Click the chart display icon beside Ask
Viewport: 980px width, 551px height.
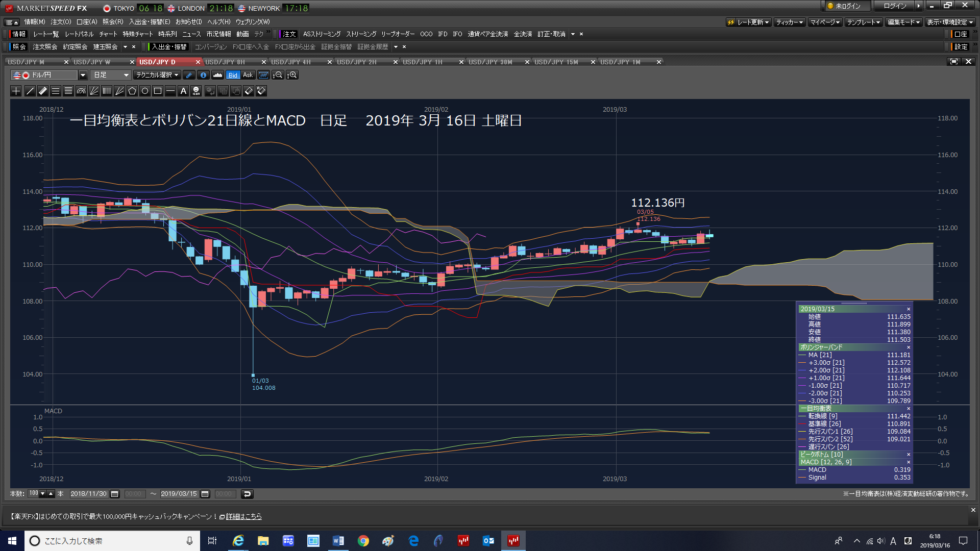[x=263, y=75]
